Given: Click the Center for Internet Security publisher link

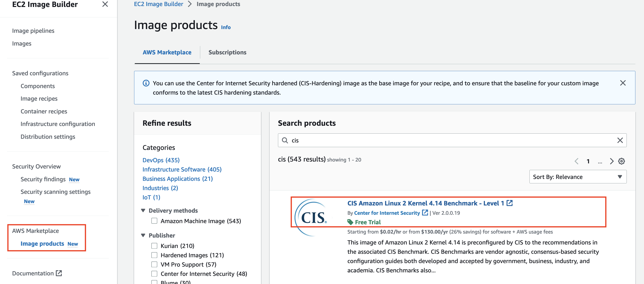Looking at the screenshot, I should tap(387, 213).
